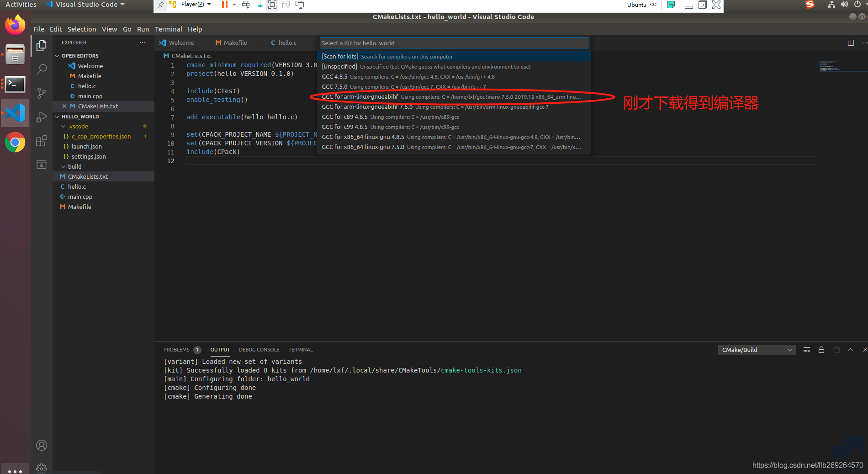The image size is (868, 474).
Task: Select the GCC 4.8.5 kit
Action: click(x=454, y=77)
